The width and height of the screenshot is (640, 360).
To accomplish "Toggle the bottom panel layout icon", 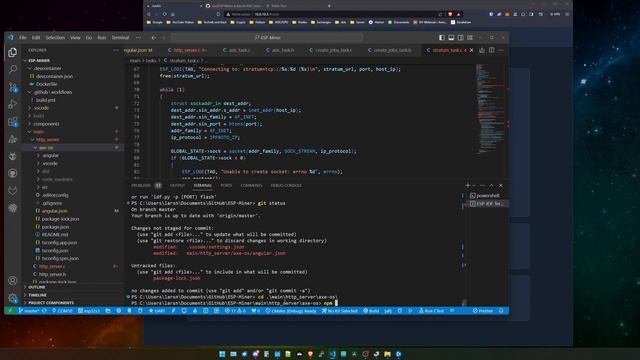I will [451, 38].
